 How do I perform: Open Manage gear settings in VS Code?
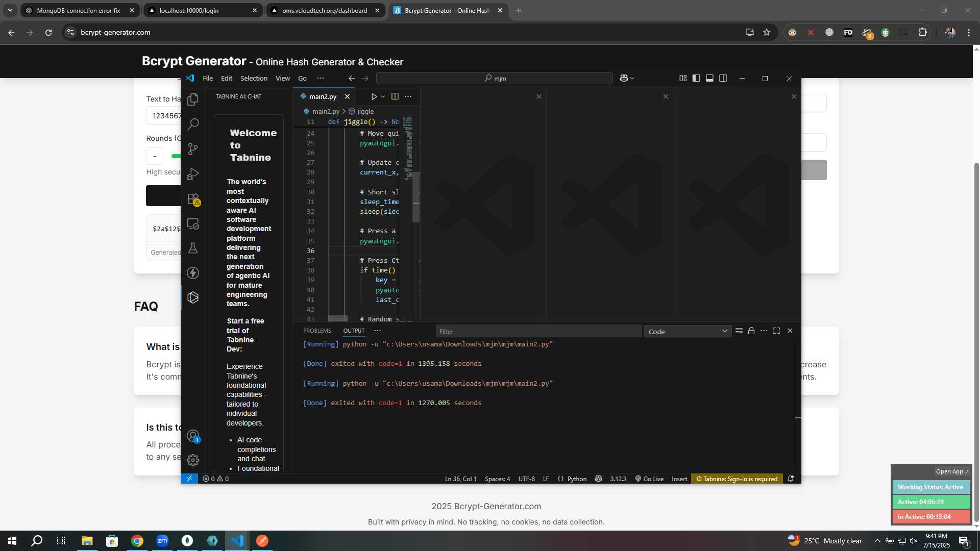[193, 460]
